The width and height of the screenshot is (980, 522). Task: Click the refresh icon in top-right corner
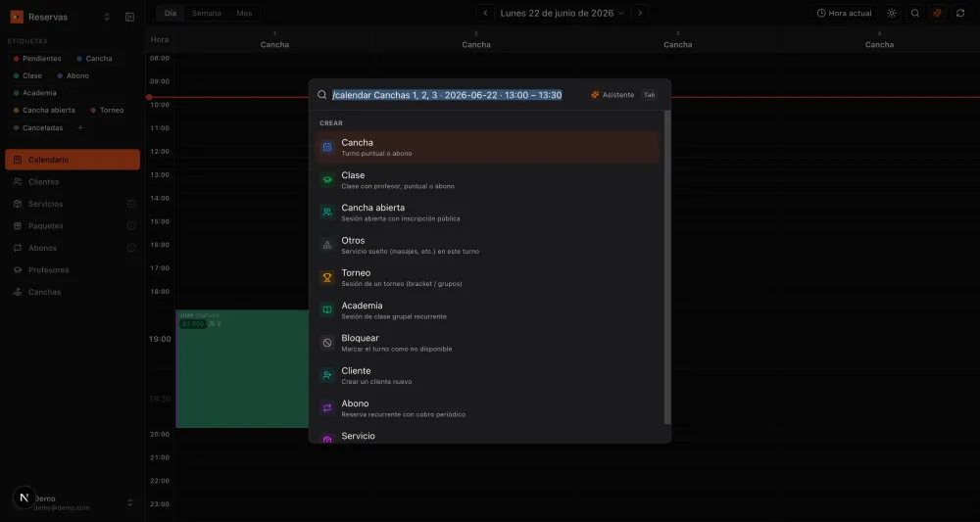pyautogui.click(x=960, y=13)
